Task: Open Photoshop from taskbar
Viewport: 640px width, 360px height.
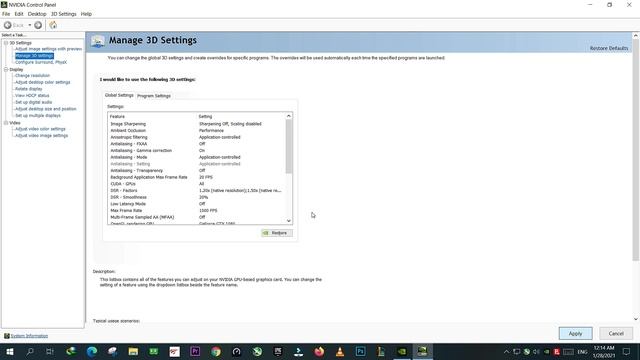Action: point(360,351)
